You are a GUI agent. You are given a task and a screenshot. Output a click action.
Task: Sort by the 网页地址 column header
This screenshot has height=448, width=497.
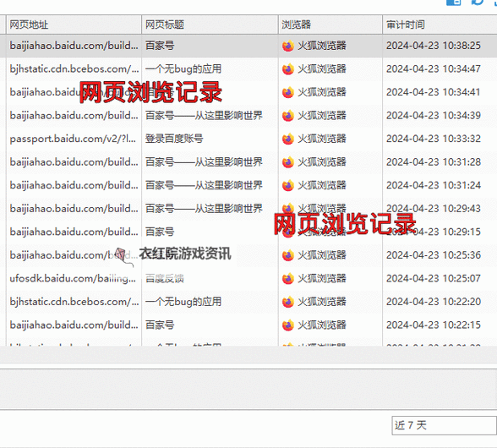(x=74, y=25)
